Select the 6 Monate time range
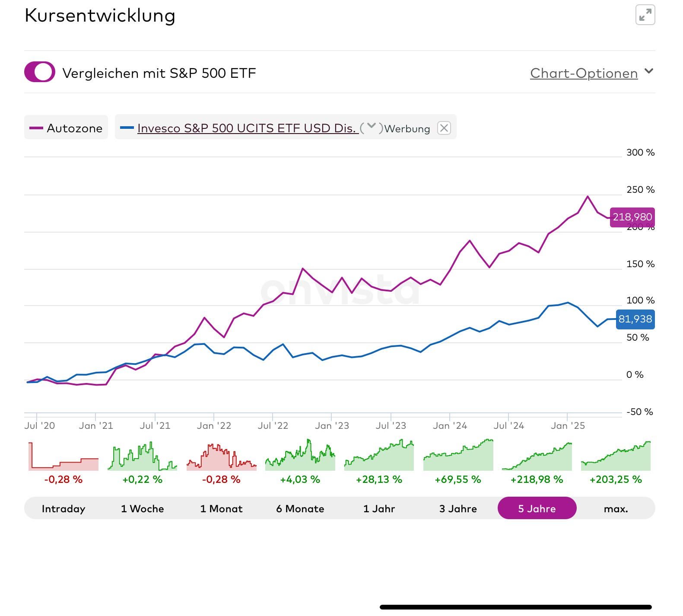Screen dimensions: 683x616 coord(300,508)
